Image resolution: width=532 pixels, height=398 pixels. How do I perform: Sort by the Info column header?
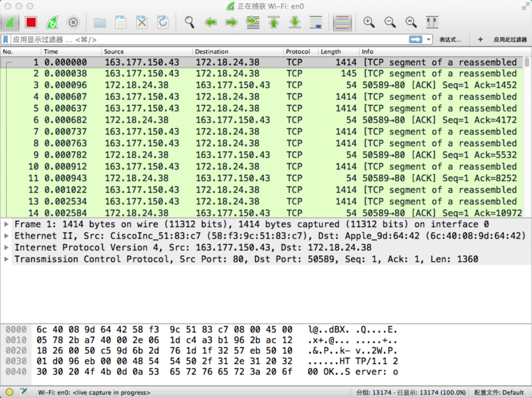pos(445,52)
